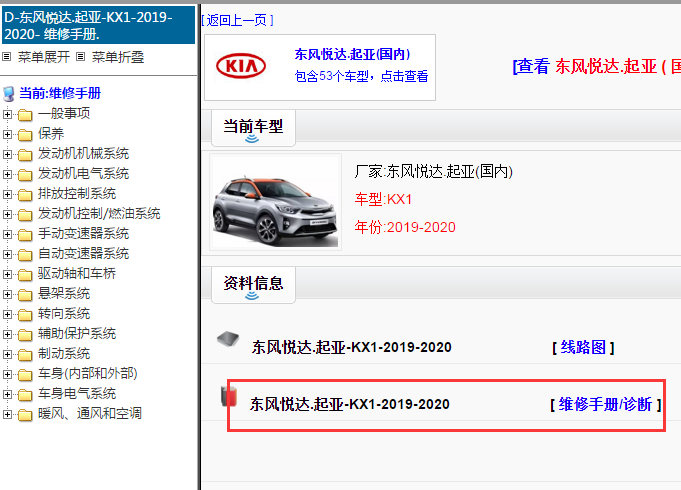Expand the 车身电气系统 plus box
Image resolution: width=681 pixels, height=490 pixels.
tap(7, 394)
